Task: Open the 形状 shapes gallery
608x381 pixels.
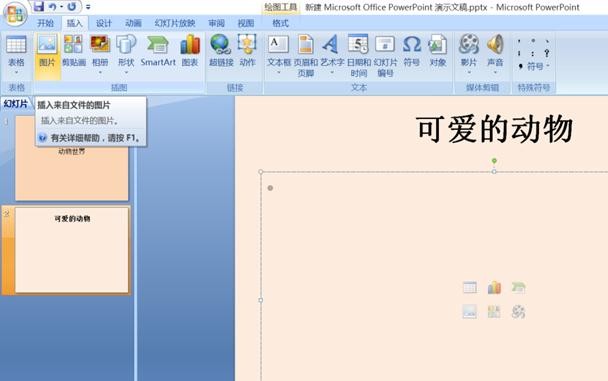Action: (x=126, y=55)
